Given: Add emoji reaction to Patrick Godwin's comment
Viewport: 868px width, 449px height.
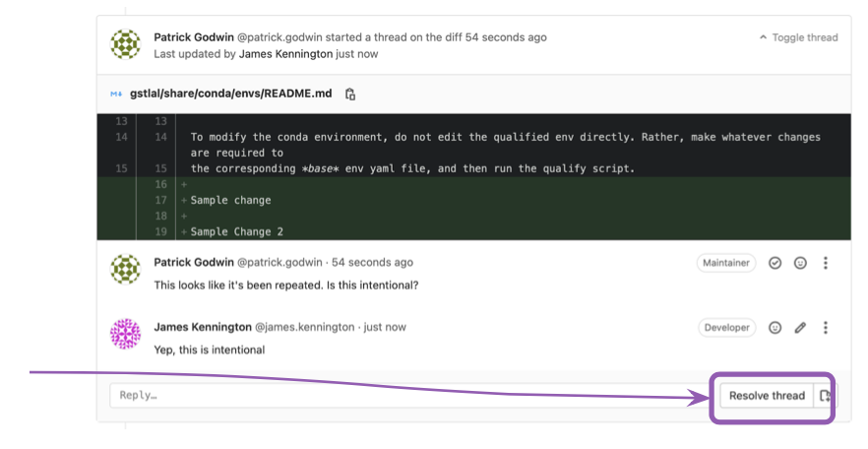Looking at the screenshot, I should tap(800, 263).
